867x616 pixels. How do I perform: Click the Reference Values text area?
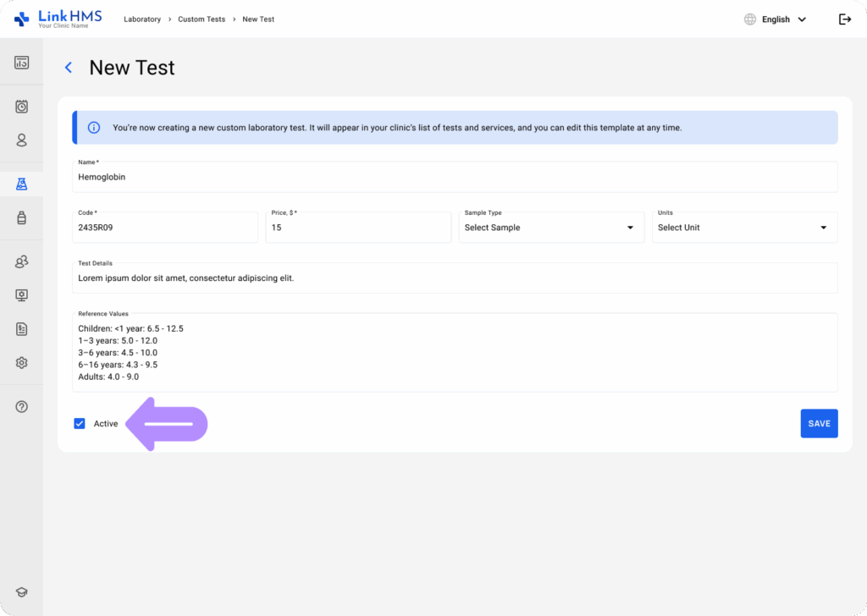[455, 353]
